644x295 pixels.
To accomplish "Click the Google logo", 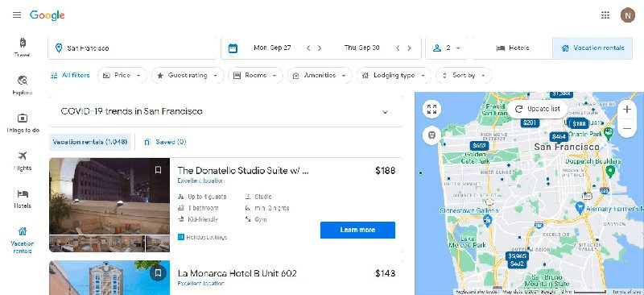I will click(47, 15).
